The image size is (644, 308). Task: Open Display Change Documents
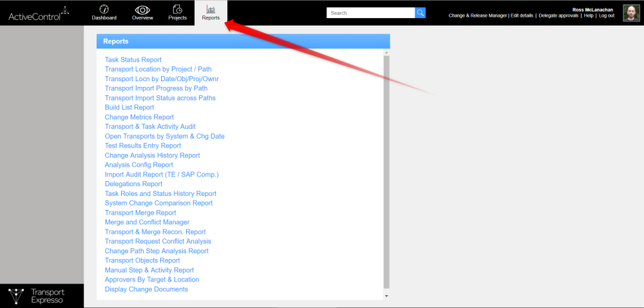pos(146,289)
